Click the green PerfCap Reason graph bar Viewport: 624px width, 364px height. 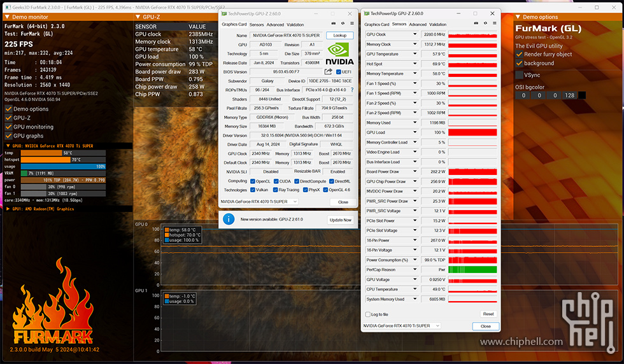pyautogui.click(x=472, y=270)
